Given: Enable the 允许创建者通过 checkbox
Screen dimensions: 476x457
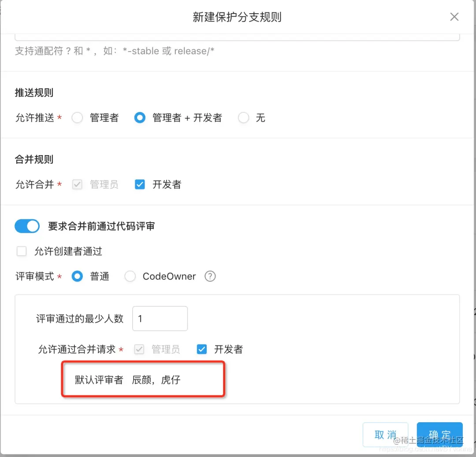Looking at the screenshot, I should click(21, 251).
